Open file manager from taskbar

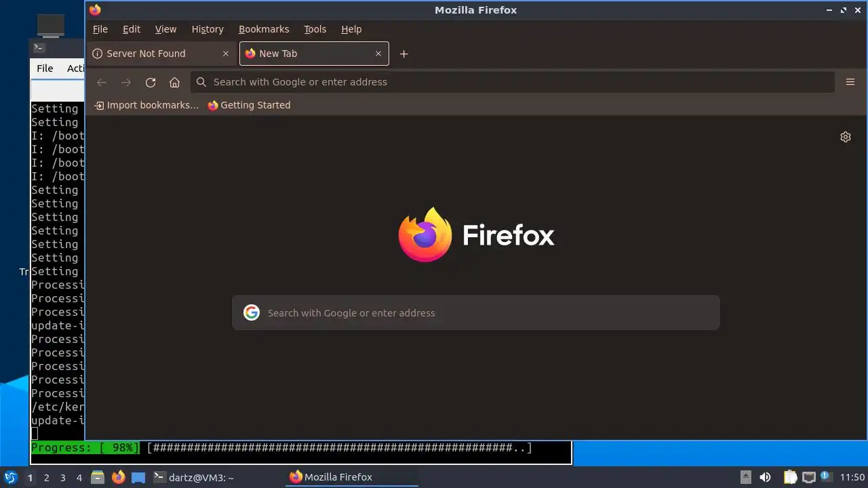pyautogui.click(x=98, y=477)
